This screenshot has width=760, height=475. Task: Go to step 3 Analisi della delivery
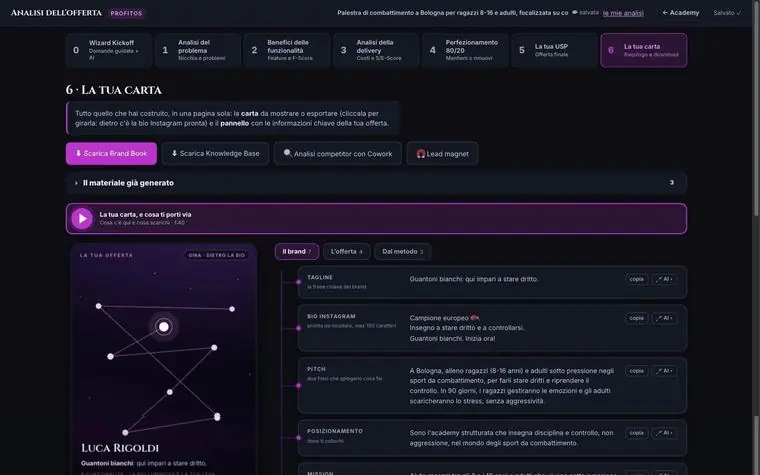376,50
